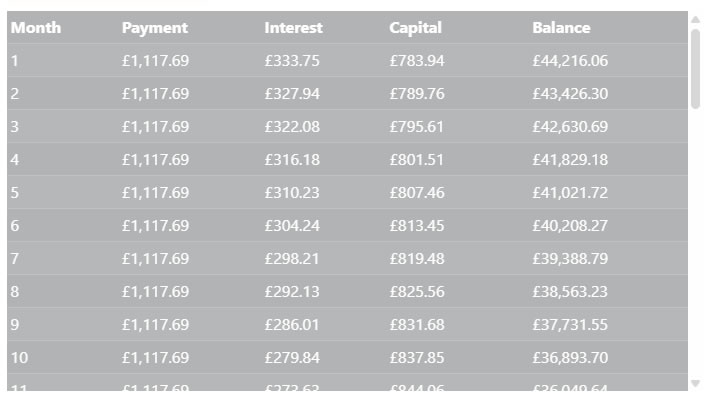Select capital amount £795.61
708x401 pixels.
(417, 127)
